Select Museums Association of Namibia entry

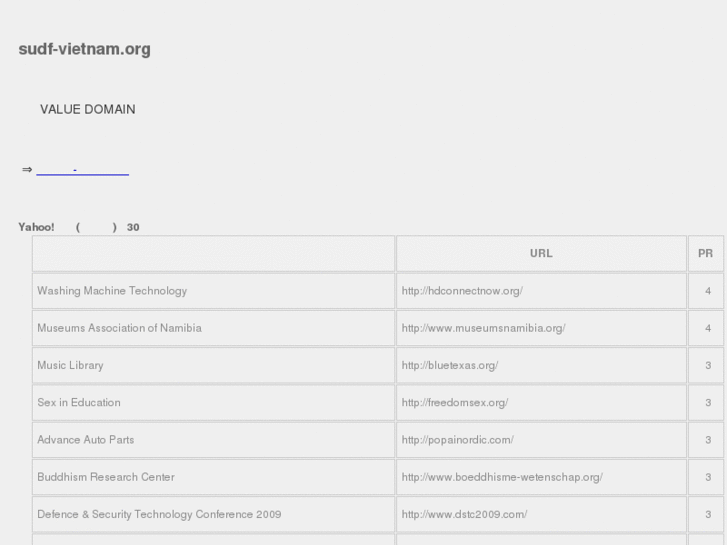[119, 328]
